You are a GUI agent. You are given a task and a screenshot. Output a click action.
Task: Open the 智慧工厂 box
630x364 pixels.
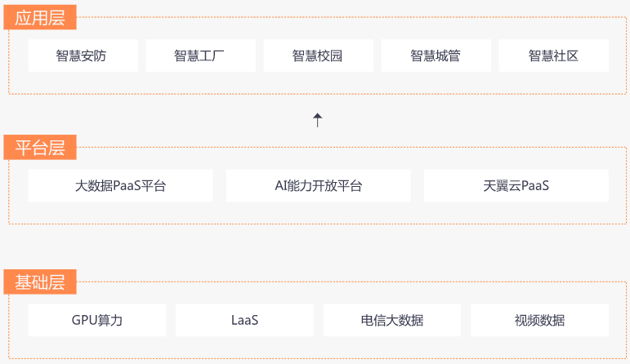click(200, 55)
